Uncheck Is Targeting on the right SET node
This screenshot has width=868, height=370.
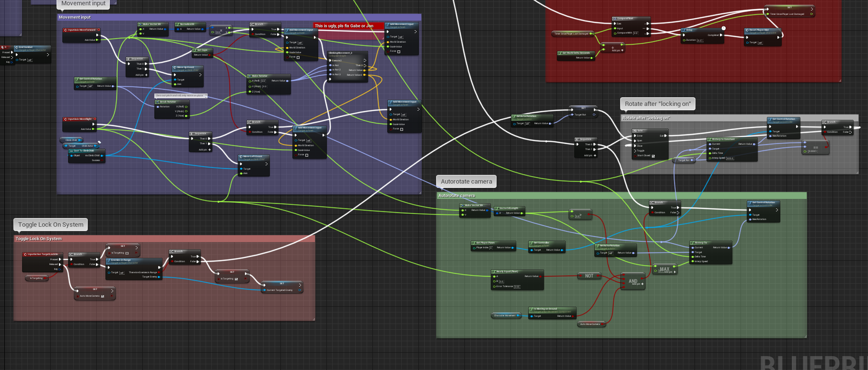236,279
